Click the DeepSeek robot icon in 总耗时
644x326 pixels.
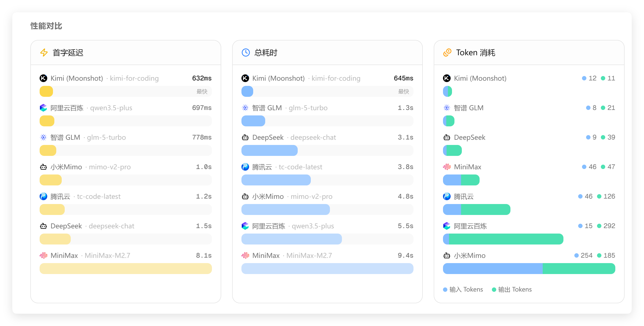click(245, 137)
